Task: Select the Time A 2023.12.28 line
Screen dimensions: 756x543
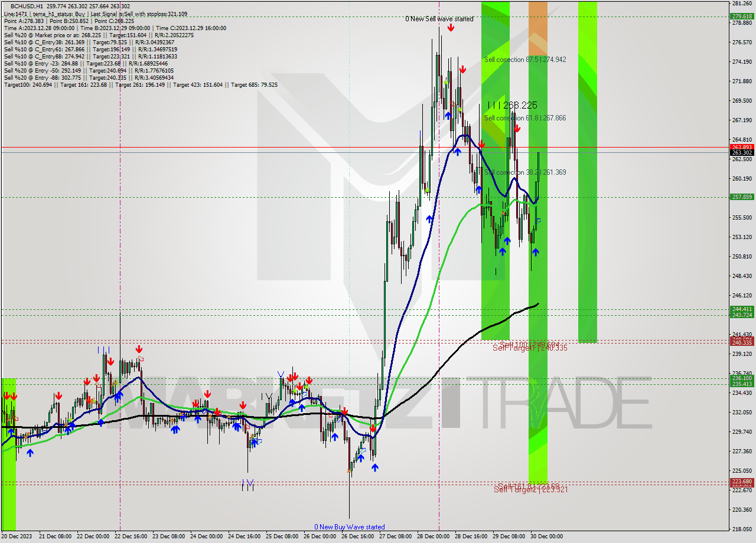Action: 115,28
